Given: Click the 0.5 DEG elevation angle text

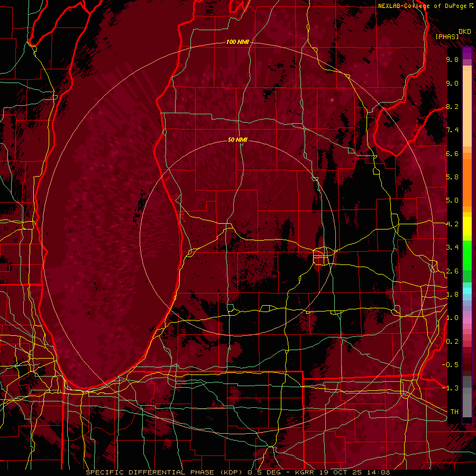Looking at the screenshot, I should (x=264, y=472).
